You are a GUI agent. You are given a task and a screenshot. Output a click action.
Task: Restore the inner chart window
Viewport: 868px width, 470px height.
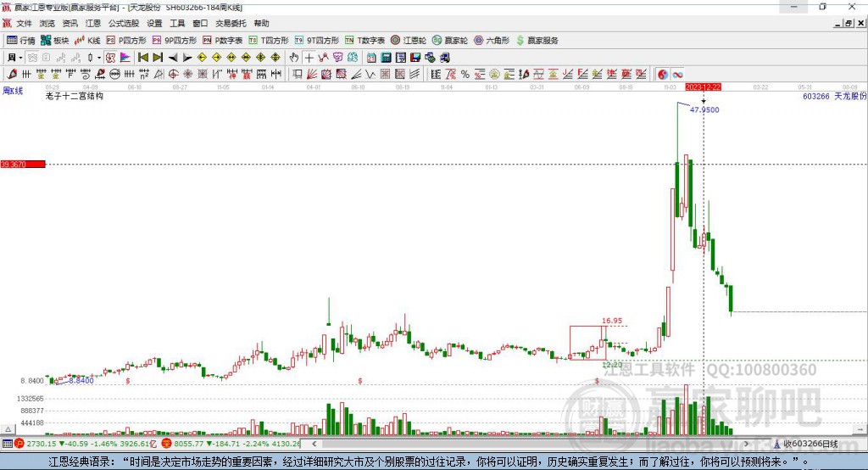849,23
